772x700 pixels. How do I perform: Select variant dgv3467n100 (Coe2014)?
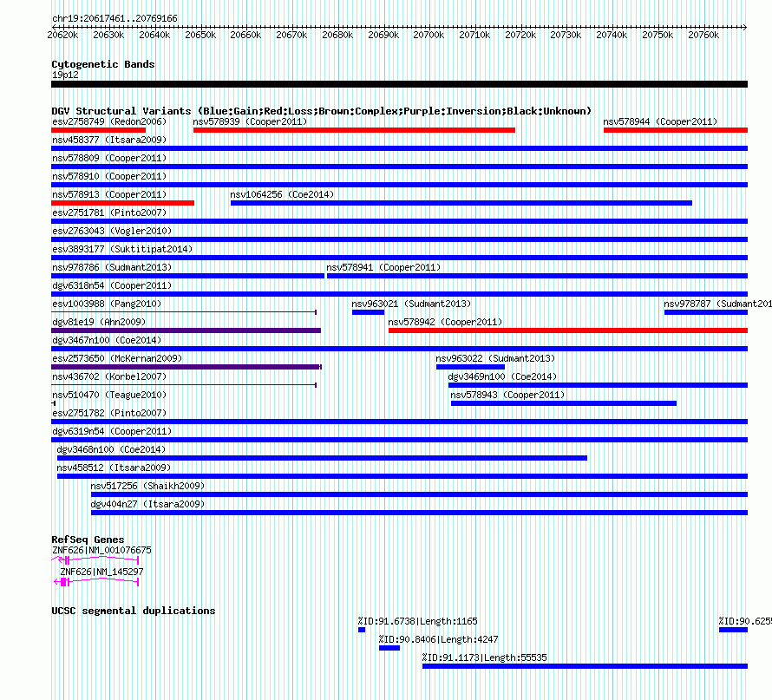click(x=107, y=340)
